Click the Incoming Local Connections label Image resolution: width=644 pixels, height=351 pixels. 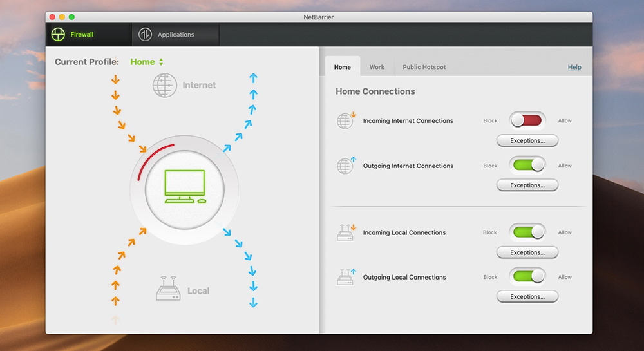click(404, 232)
